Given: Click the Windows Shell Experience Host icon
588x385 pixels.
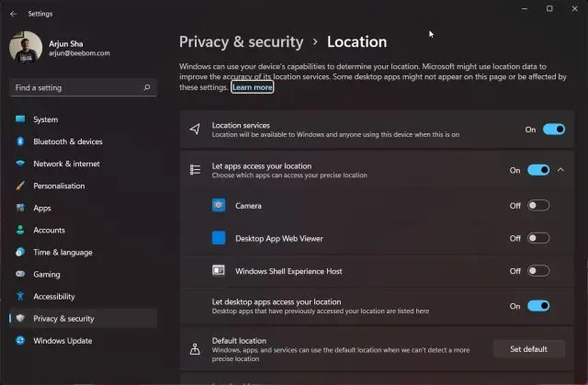Looking at the screenshot, I should pyautogui.click(x=219, y=270).
